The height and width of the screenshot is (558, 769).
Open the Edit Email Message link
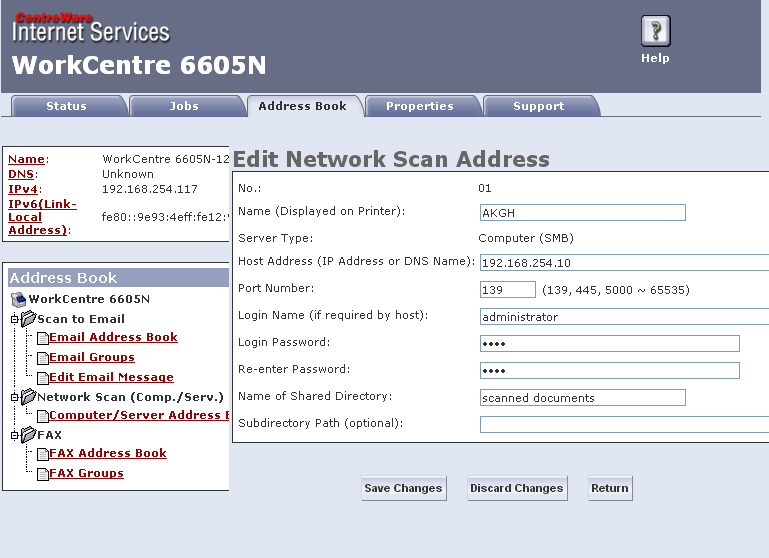[111, 377]
